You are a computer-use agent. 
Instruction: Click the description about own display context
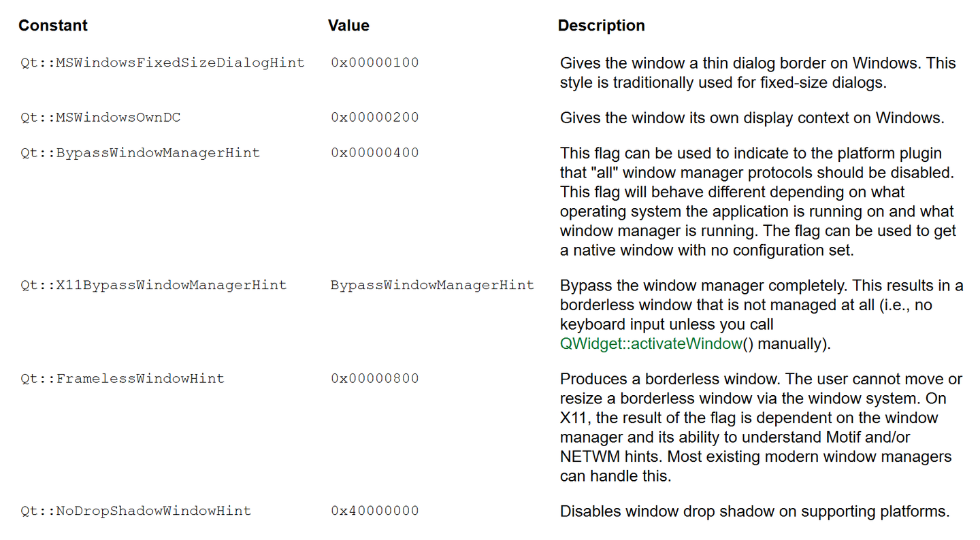click(x=752, y=118)
